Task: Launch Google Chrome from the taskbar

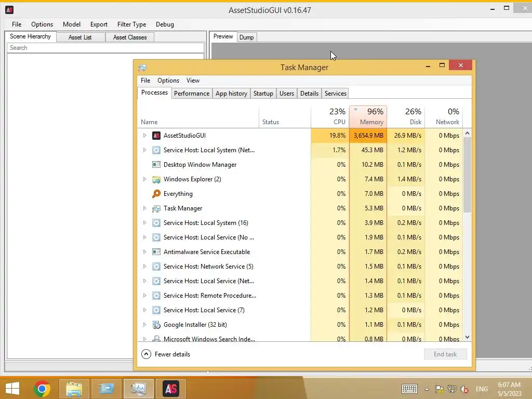Action: tap(42, 389)
